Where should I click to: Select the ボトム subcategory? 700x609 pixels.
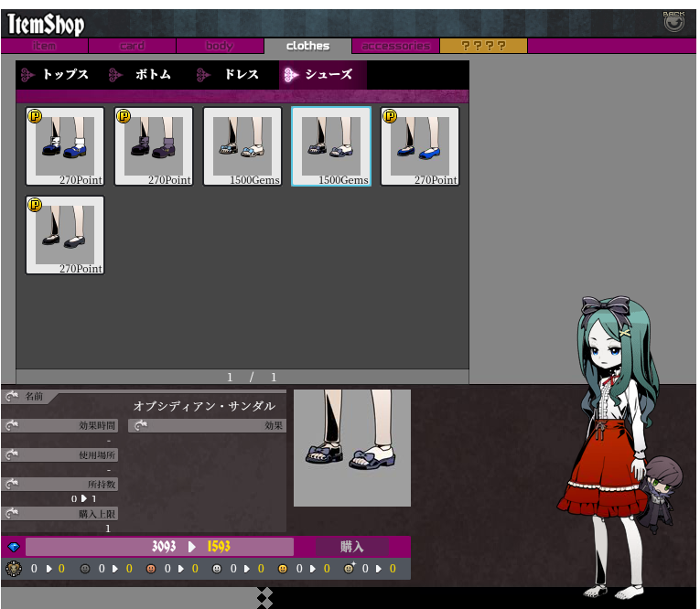[145, 75]
